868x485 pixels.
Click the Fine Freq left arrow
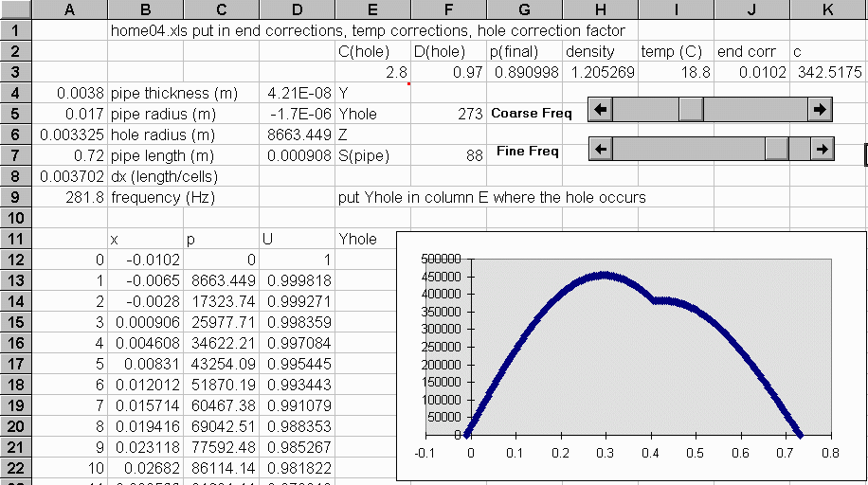[x=600, y=149]
